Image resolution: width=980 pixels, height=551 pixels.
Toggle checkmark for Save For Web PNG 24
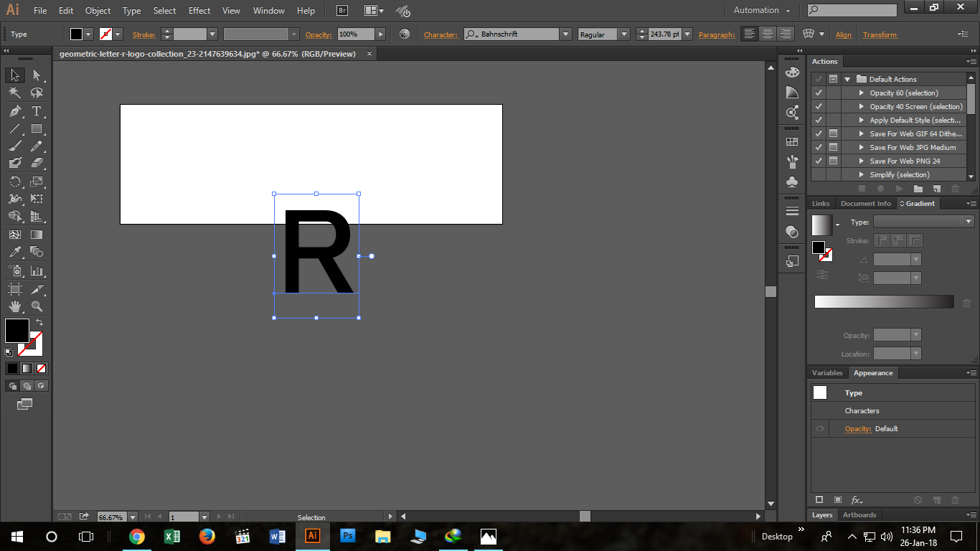pyautogui.click(x=819, y=161)
